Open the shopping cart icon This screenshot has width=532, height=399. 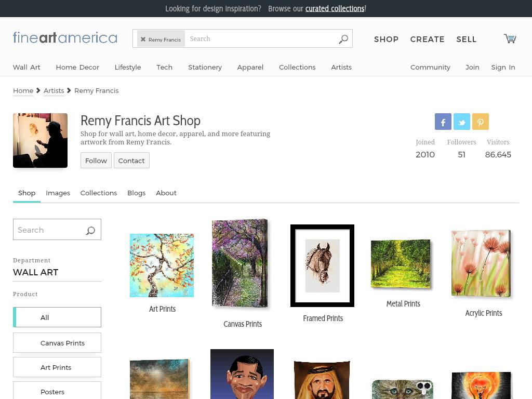click(510, 38)
